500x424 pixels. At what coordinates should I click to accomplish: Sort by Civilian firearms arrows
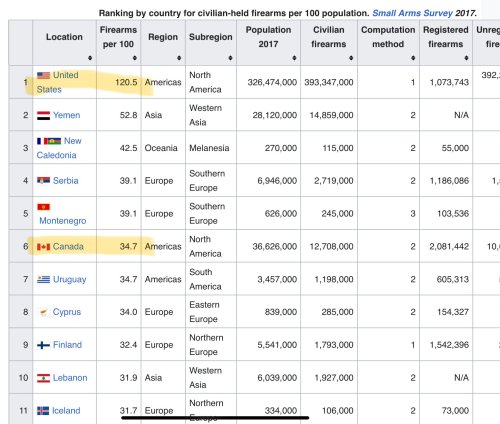point(351,58)
